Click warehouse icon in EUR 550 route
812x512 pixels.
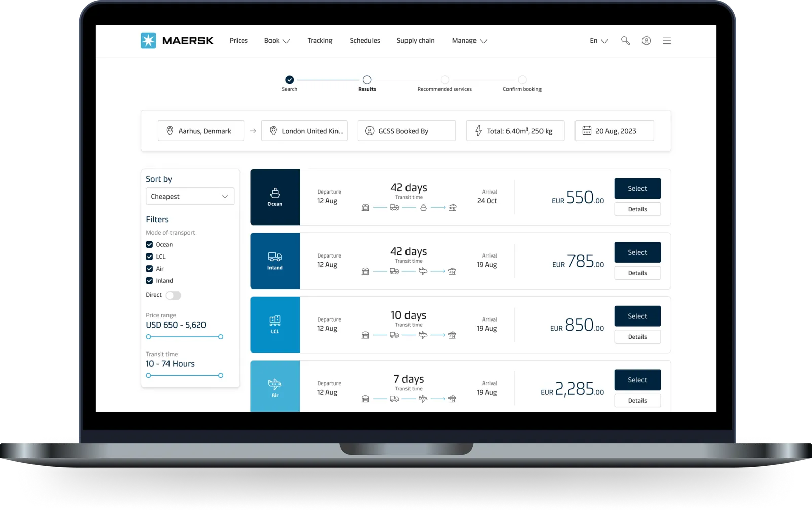point(365,207)
